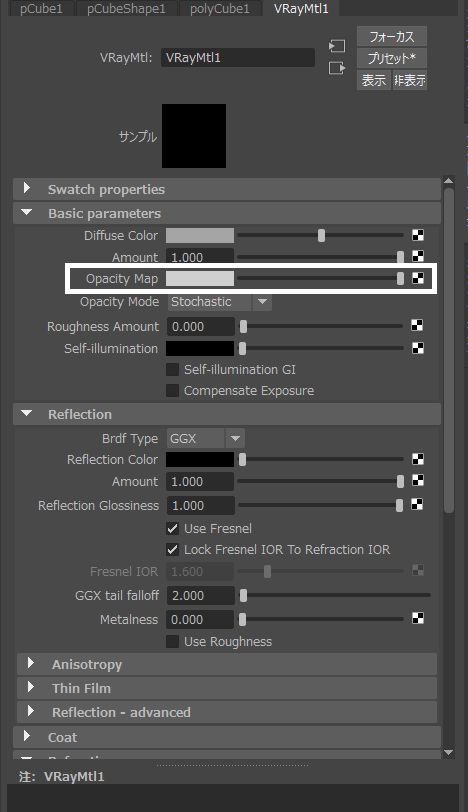This screenshot has width=468, height=812.
Task: Expand Coat section
Action: [x=227, y=737]
